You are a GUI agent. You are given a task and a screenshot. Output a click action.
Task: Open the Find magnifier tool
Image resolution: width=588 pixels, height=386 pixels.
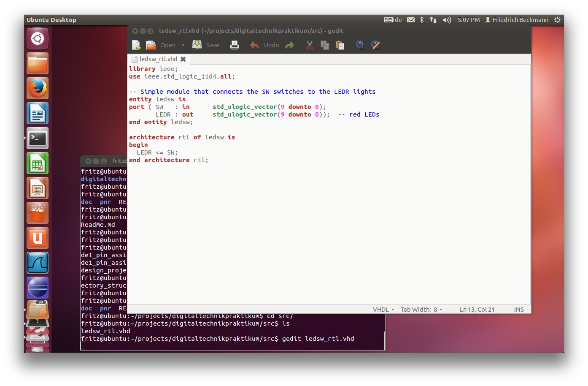[360, 45]
